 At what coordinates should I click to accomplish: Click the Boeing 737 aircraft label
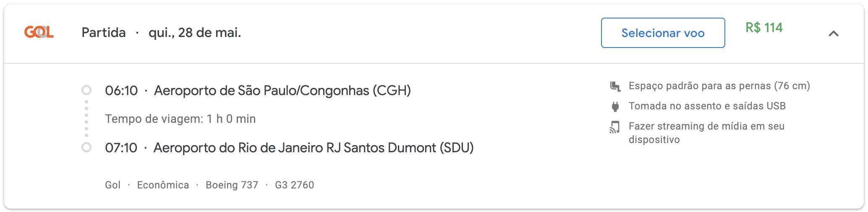click(232, 185)
